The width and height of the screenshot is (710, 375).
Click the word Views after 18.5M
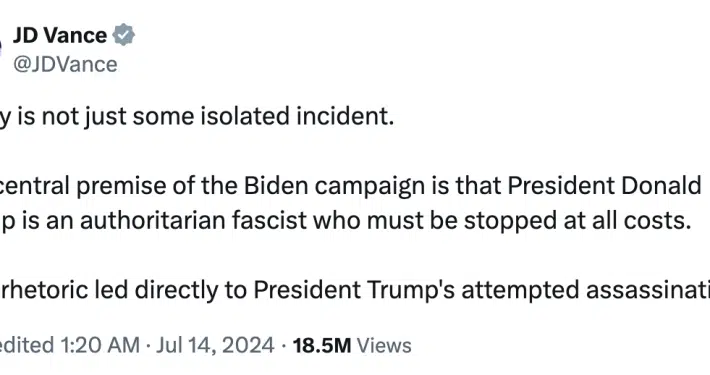(384, 346)
